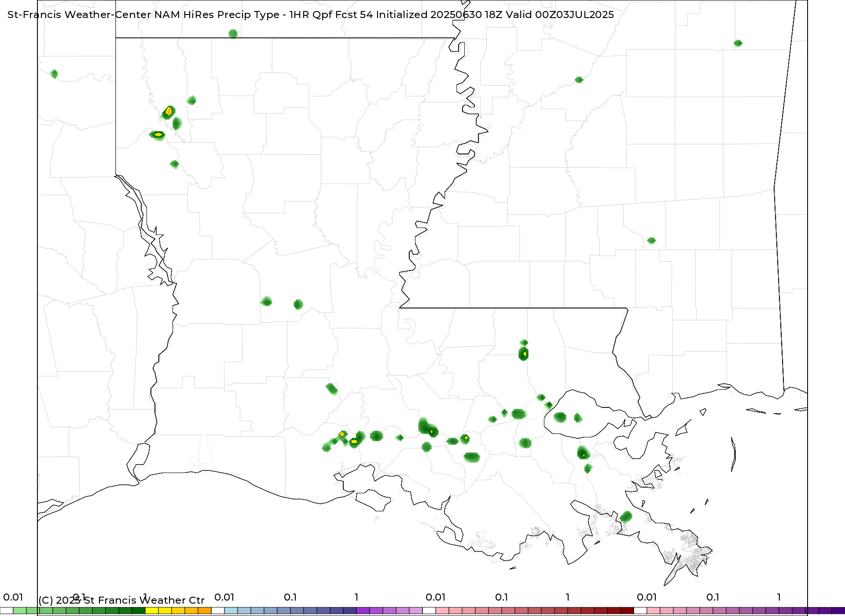Click the isolated rain cell in the map's top-right corner
This screenshot has width=845, height=616.
pyautogui.click(x=738, y=43)
